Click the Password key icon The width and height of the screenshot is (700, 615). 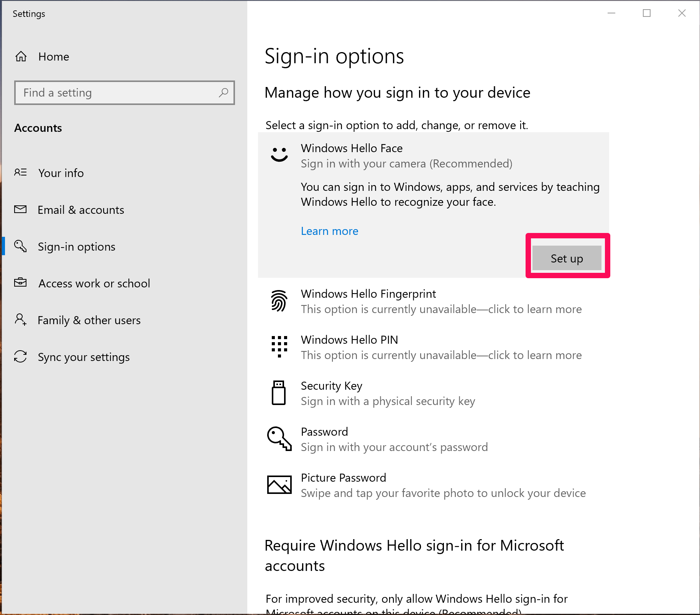(x=279, y=439)
